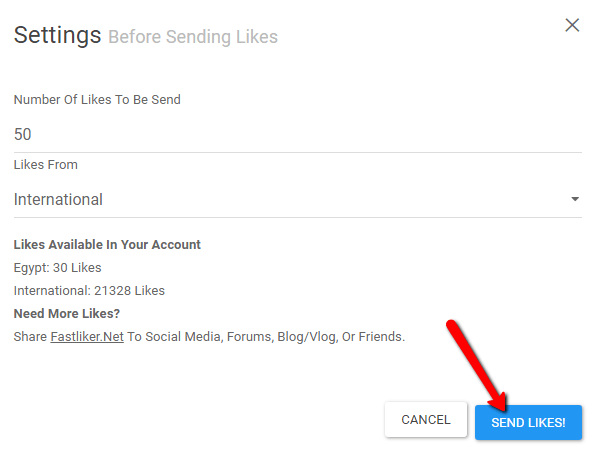The height and width of the screenshot is (457, 596).
Task: Expand the Likes From dropdown arrow
Action: (x=575, y=199)
